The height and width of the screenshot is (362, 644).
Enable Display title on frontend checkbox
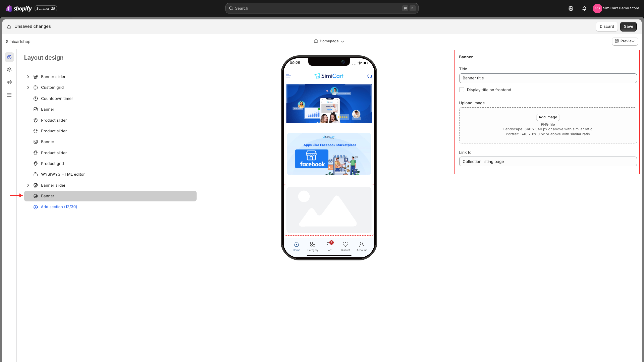coord(462,90)
